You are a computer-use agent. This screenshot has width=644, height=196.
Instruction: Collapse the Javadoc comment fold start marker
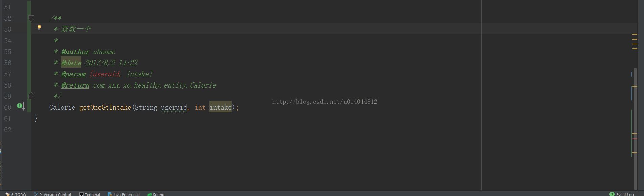pyautogui.click(x=31, y=18)
